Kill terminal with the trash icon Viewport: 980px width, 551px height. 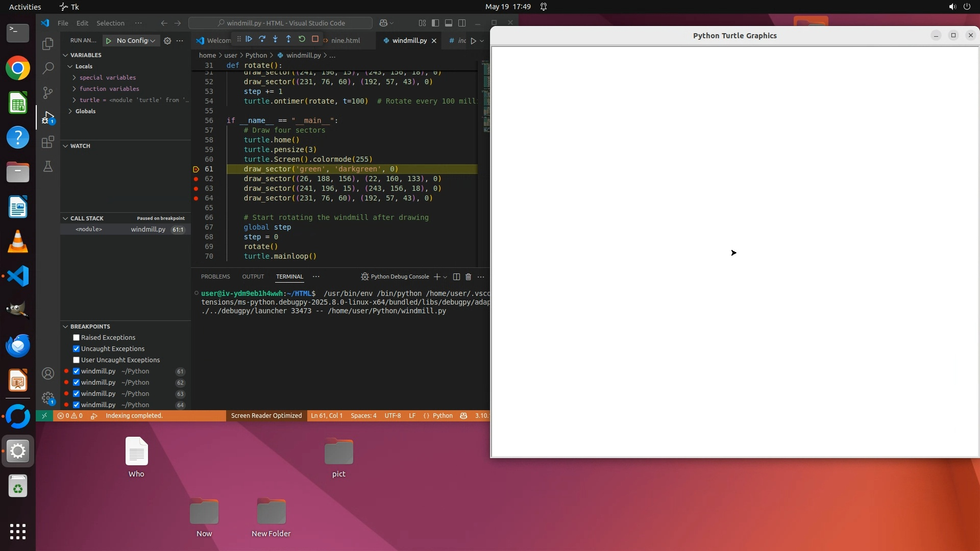click(x=468, y=277)
